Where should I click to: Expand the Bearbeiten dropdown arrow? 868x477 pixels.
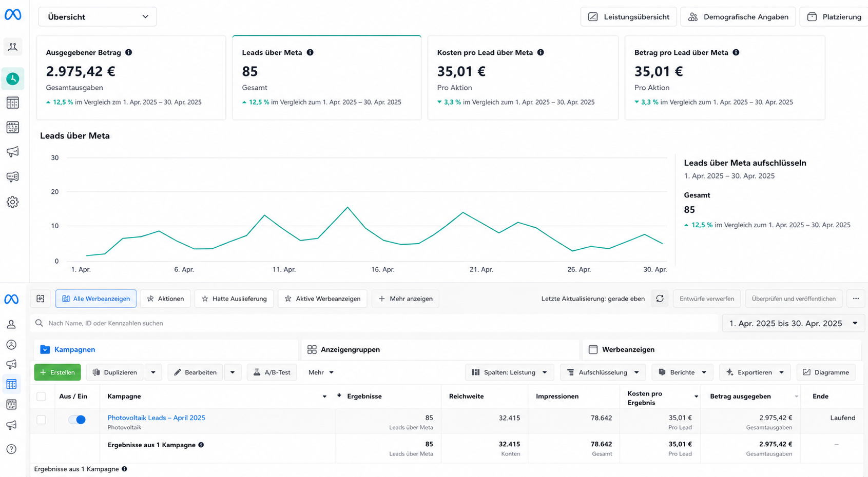pyautogui.click(x=233, y=372)
